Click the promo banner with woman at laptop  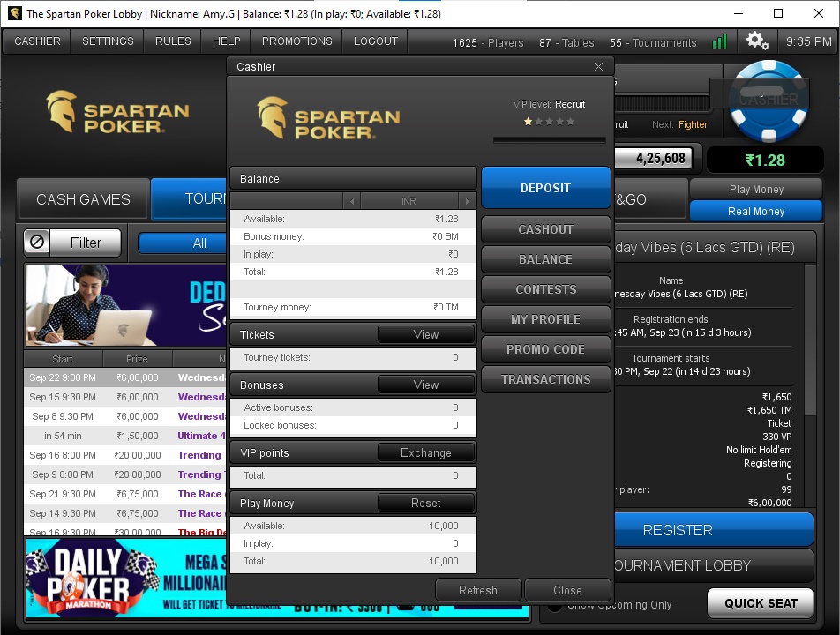[126, 305]
